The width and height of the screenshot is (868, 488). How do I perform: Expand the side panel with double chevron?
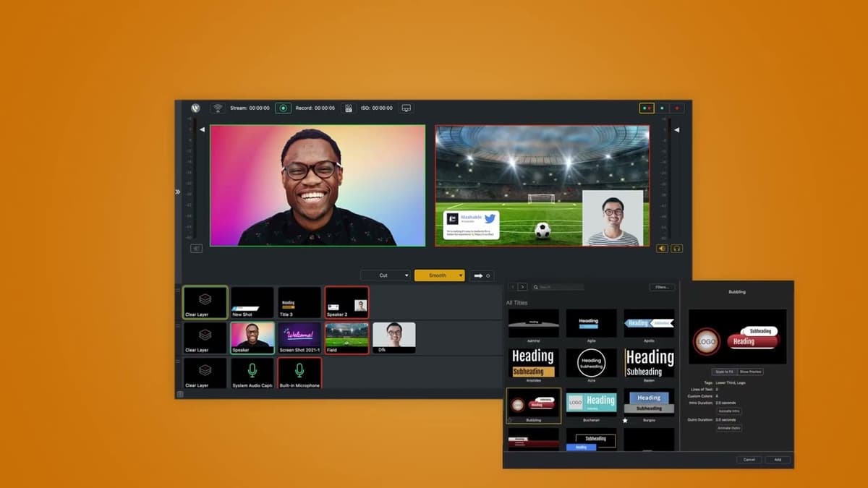click(178, 192)
